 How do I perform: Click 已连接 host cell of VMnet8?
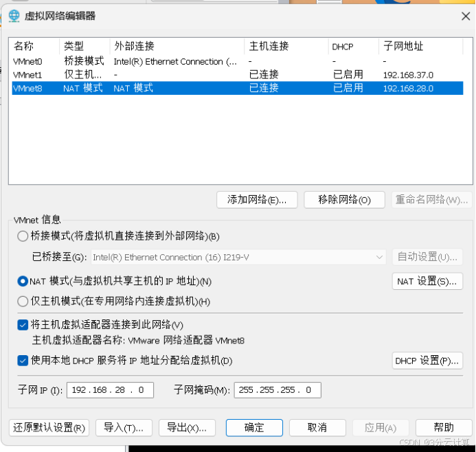264,88
